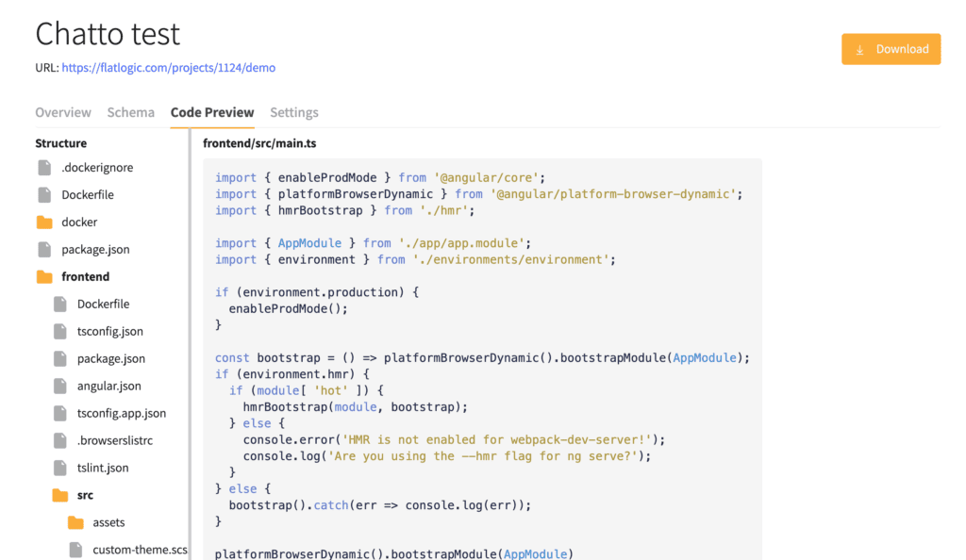Collapse the frontend folder

pyautogui.click(x=44, y=277)
